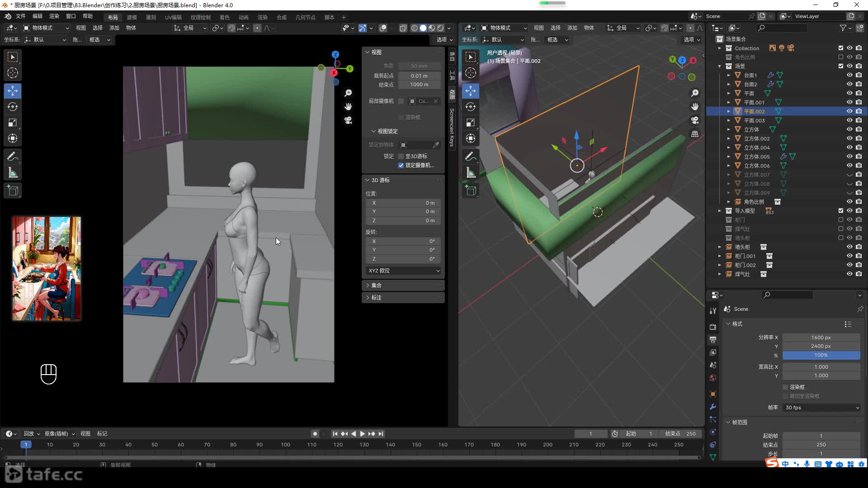Enable 角色比例 collection checkbox
Image resolution: width=868 pixels, height=488 pixels.
(841, 57)
